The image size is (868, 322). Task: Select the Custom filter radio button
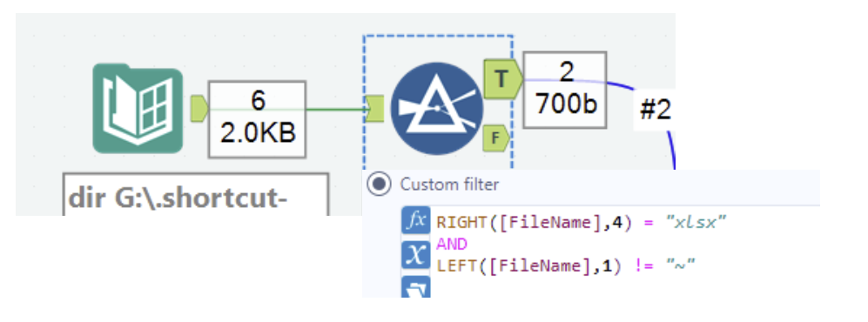pos(380,184)
